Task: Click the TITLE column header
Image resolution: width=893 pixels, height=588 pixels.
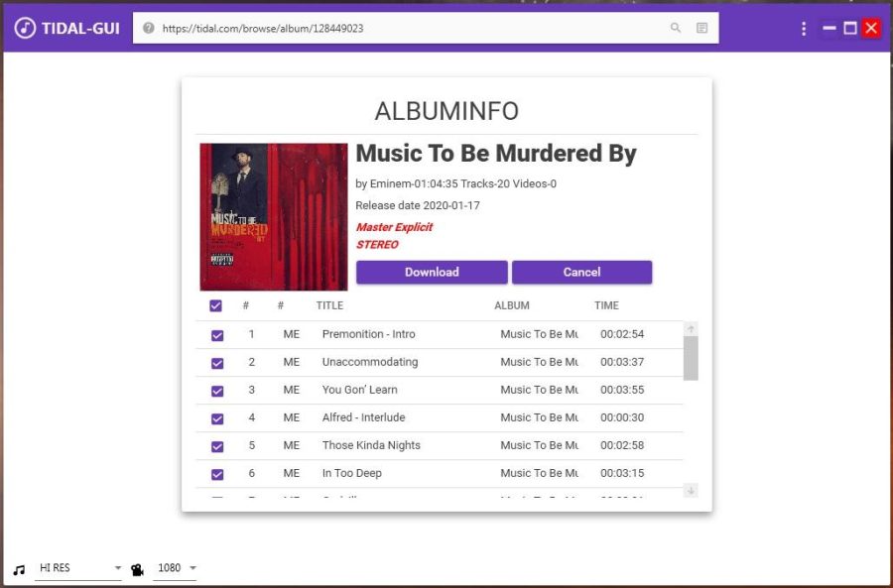Action: coord(329,305)
